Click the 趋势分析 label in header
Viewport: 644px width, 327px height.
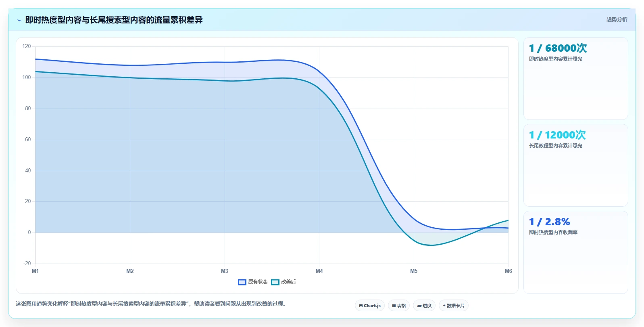click(617, 19)
